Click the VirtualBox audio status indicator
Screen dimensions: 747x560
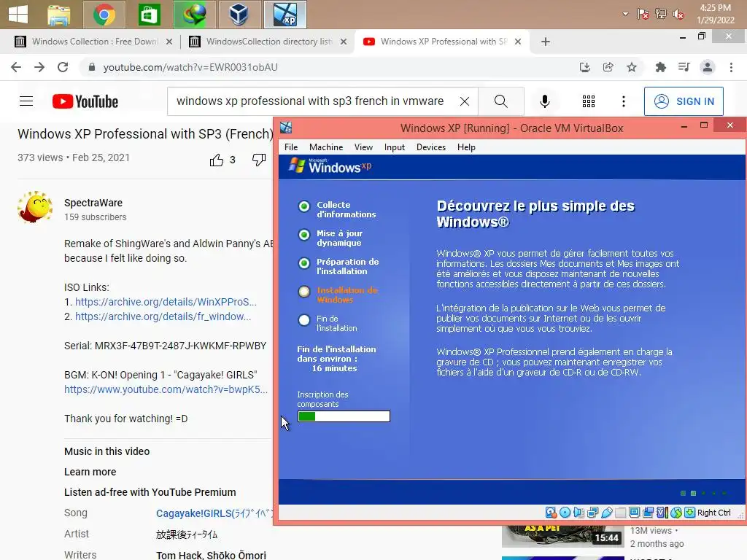click(578, 513)
